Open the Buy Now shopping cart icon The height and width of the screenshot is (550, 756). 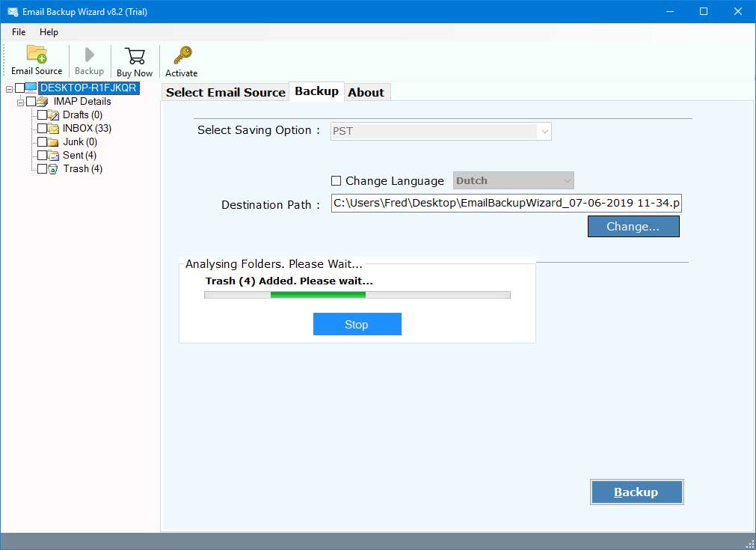[x=135, y=55]
